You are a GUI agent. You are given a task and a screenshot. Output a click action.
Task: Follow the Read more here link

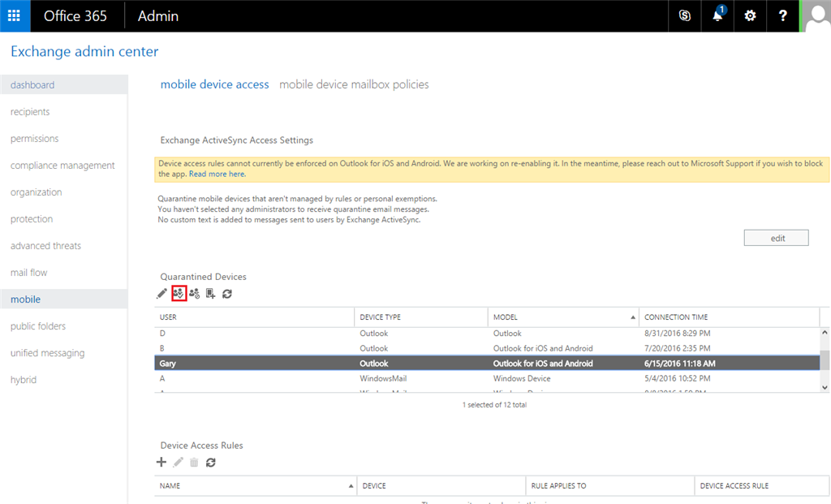click(217, 174)
